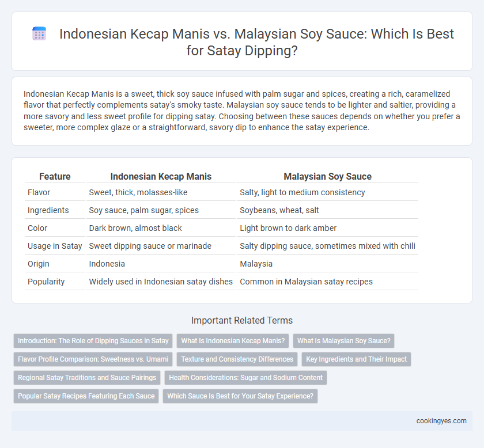
Task: Open 'Popular Satay Recipes Featuring Each Sauce'
Action: (86, 396)
